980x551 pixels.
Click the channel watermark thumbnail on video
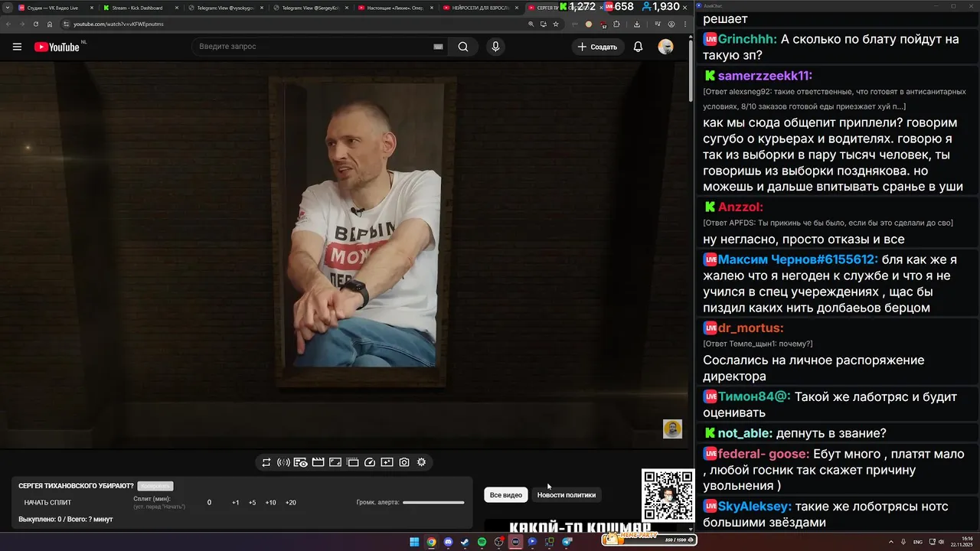pos(672,429)
